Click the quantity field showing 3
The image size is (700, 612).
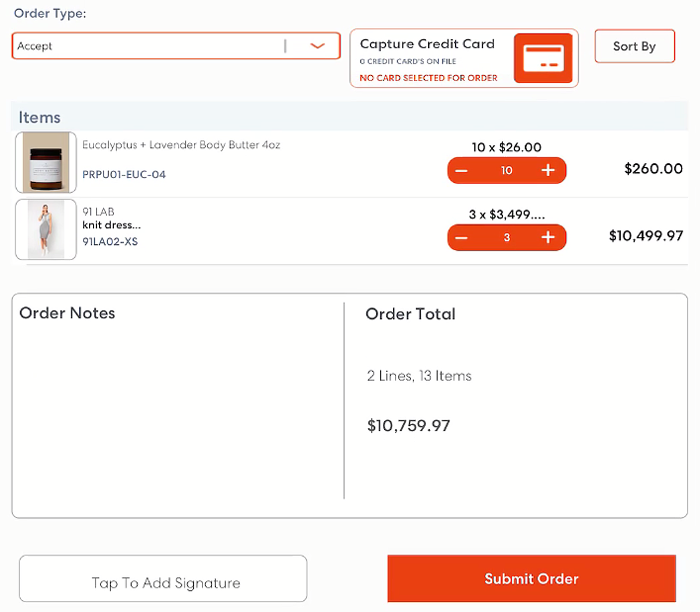(506, 238)
